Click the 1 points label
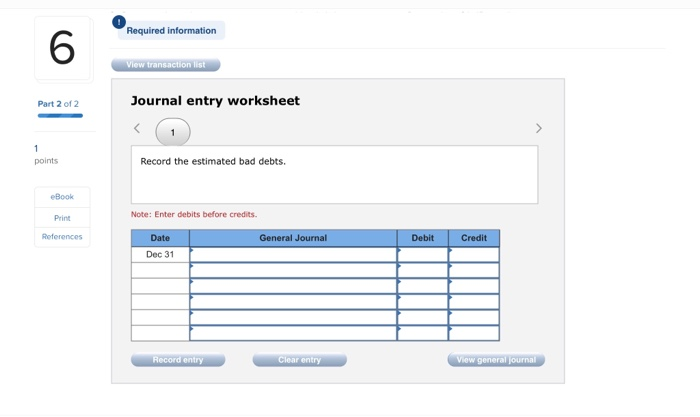This screenshot has width=700, height=417. 46,154
